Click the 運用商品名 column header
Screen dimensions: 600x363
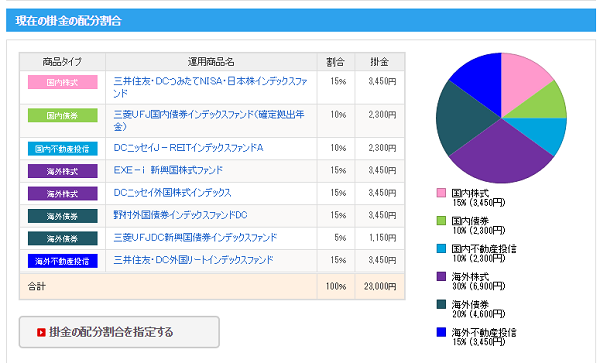(x=211, y=62)
